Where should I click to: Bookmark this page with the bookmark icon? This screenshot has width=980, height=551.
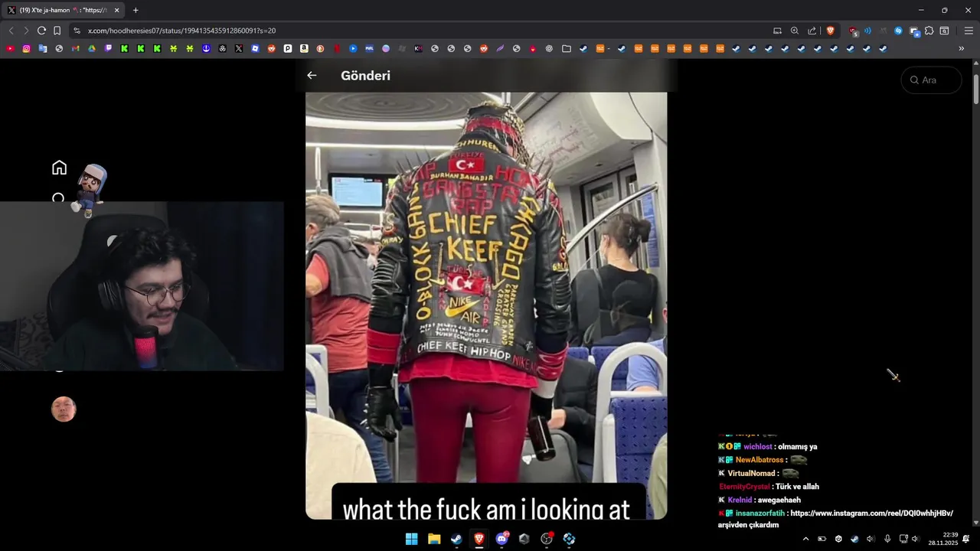(x=57, y=31)
